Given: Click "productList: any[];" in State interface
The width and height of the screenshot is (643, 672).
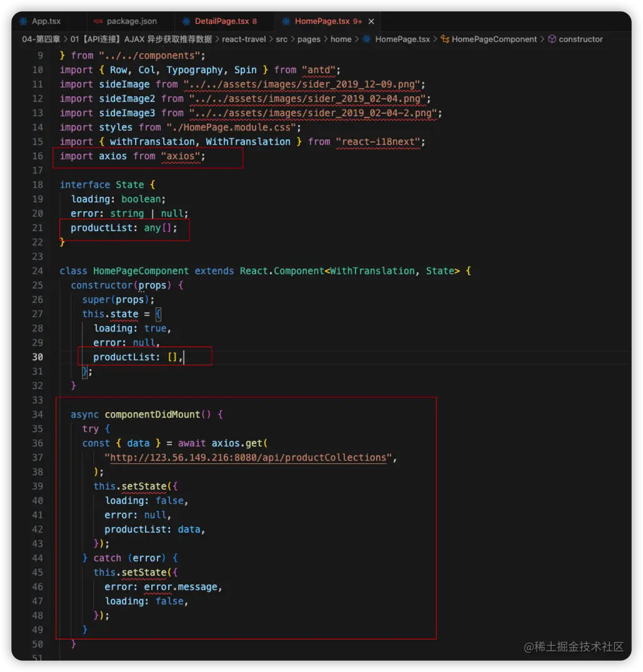Looking at the screenshot, I should [124, 227].
